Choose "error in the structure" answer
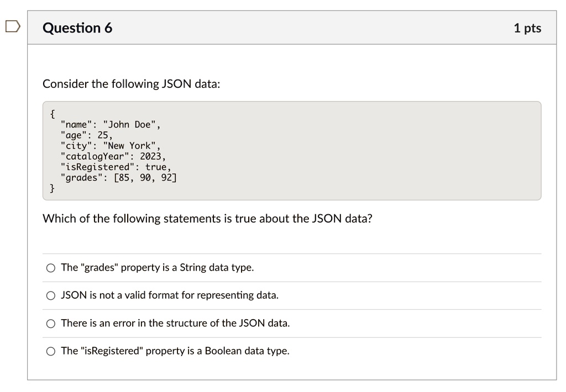Image resolution: width=566 pixels, height=392 pixels. [50, 324]
